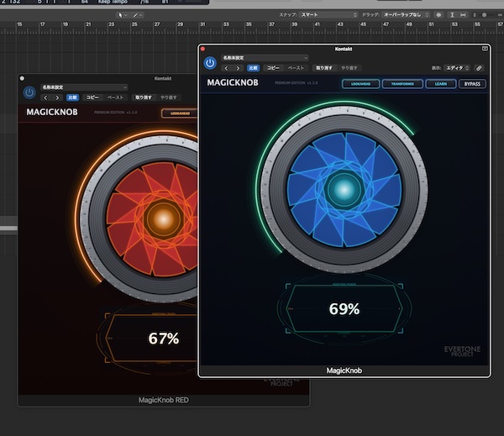The image size is (504, 436).
Task: Click MAGICKNOB logo in front window
Action: pos(233,82)
